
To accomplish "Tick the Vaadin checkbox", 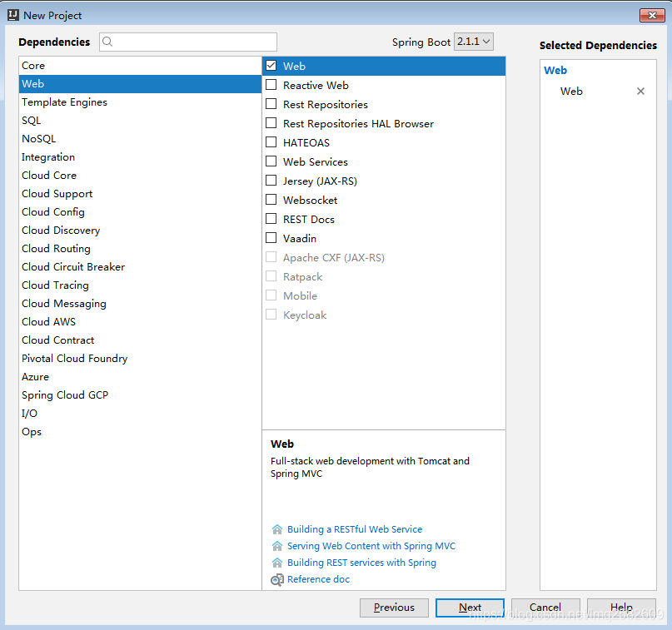I will tap(271, 238).
